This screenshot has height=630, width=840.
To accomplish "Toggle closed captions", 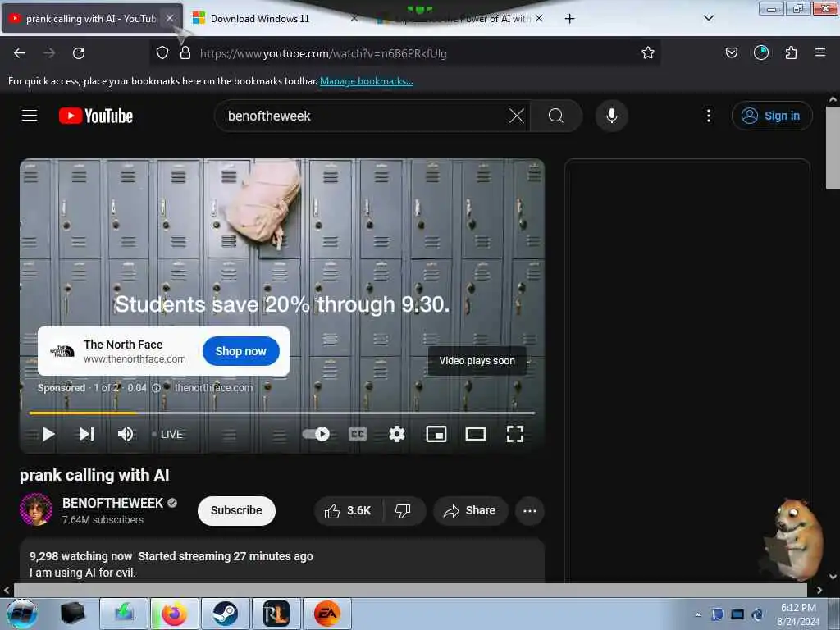I will coord(358,434).
